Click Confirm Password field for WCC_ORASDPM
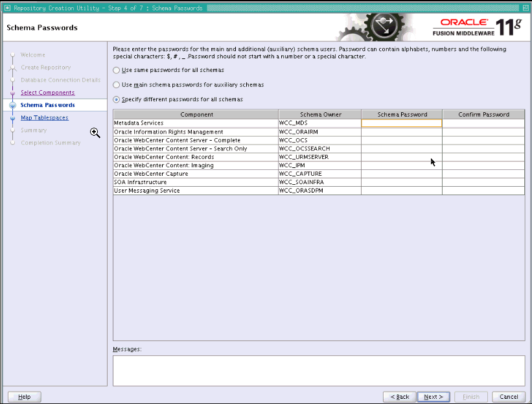This screenshot has height=404, width=532. [483, 191]
